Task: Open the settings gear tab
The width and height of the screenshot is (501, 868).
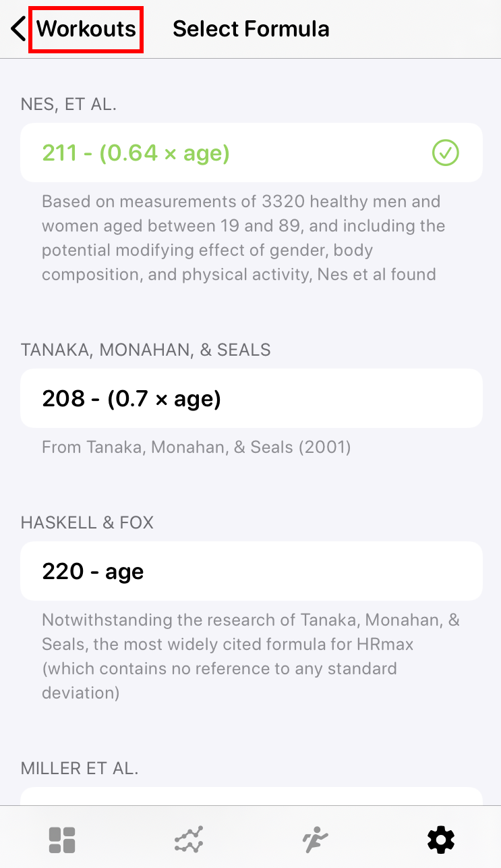Action: coord(441,840)
